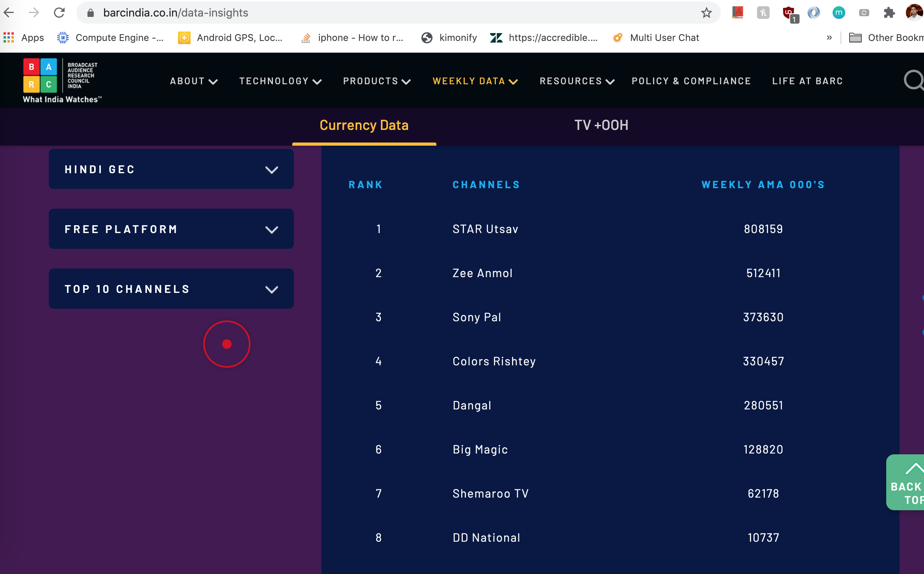Reload the page using refresh icon
Screen dimensions: 924x574
[59, 13]
